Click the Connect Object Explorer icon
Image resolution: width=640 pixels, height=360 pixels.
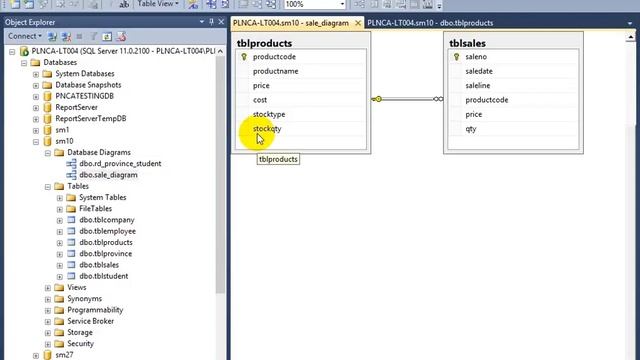click(52, 36)
